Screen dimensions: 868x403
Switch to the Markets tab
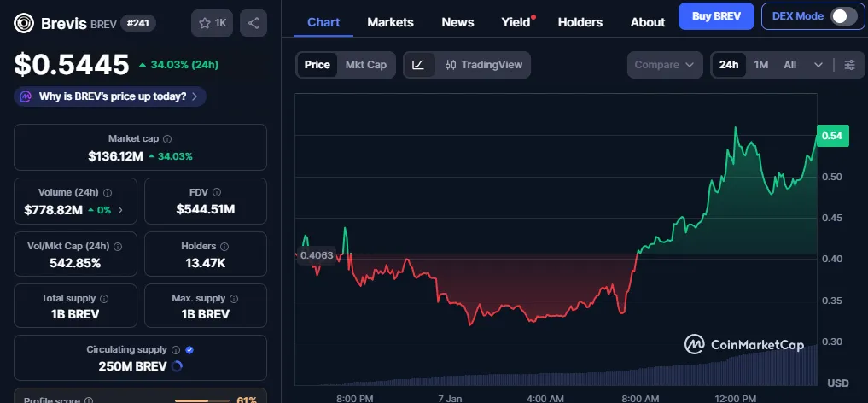390,23
